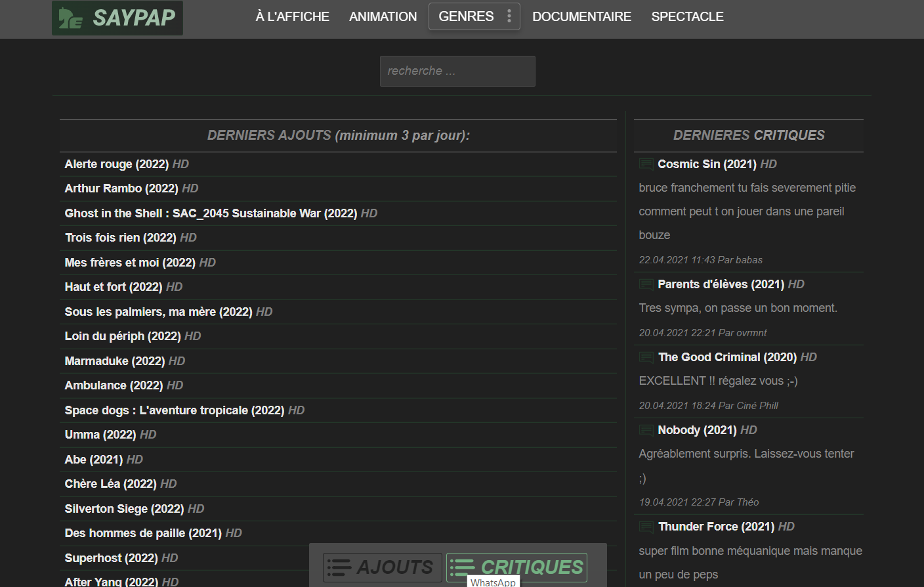Open the À L'AFFICHE menu

293,16
